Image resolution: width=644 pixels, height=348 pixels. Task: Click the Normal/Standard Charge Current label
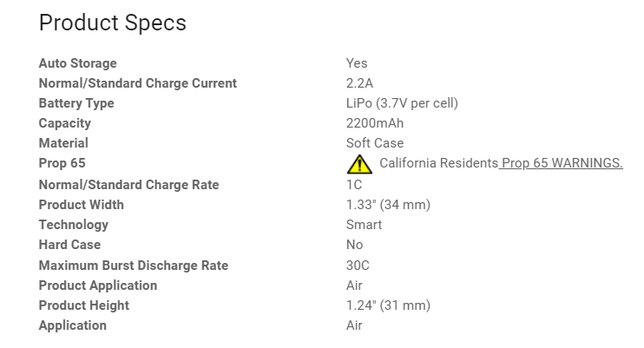coord(138,83)
